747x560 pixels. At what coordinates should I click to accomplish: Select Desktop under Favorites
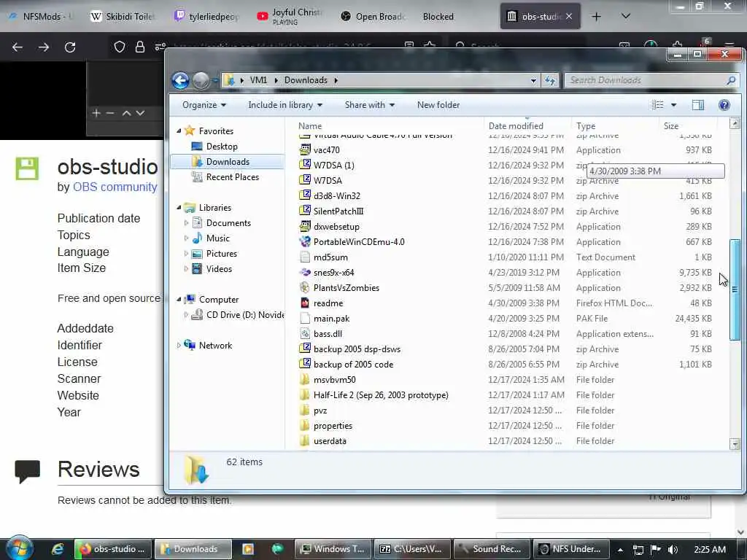(222, 147)
